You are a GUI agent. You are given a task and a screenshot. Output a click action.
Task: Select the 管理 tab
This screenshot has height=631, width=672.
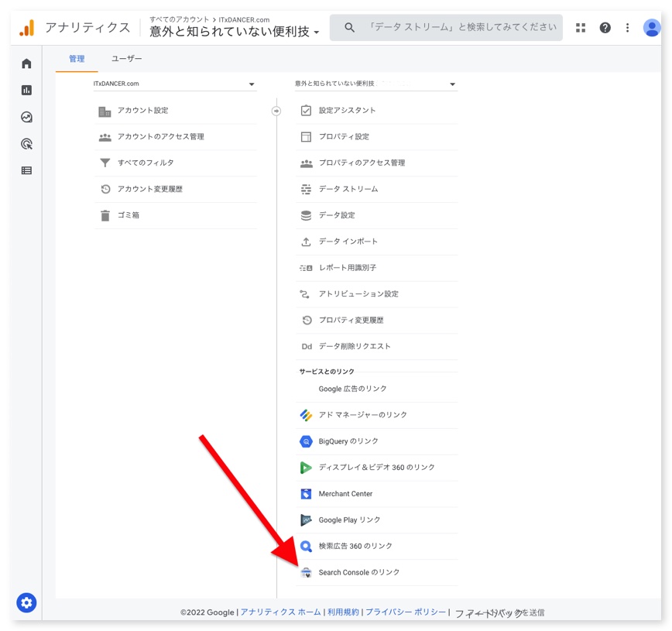77,59
